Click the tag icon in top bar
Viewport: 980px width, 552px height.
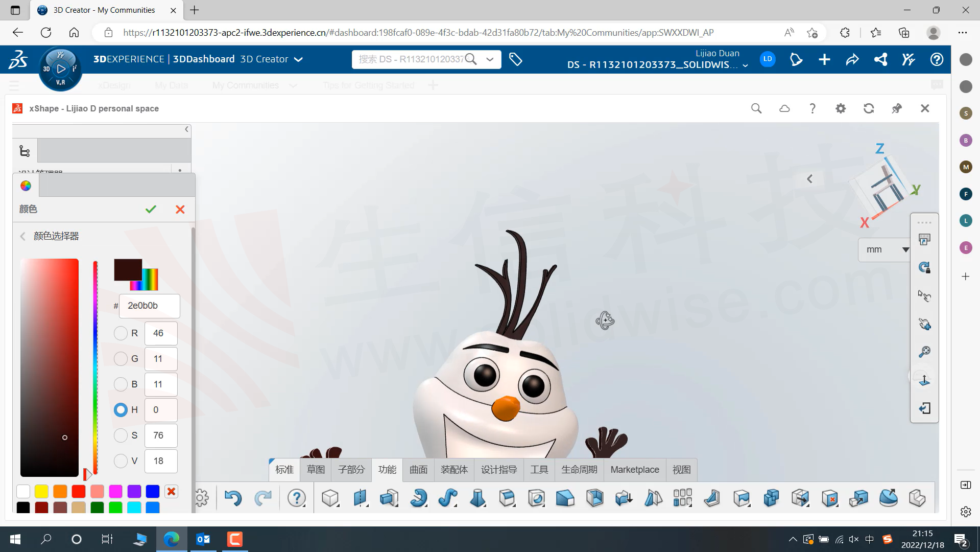516,59
